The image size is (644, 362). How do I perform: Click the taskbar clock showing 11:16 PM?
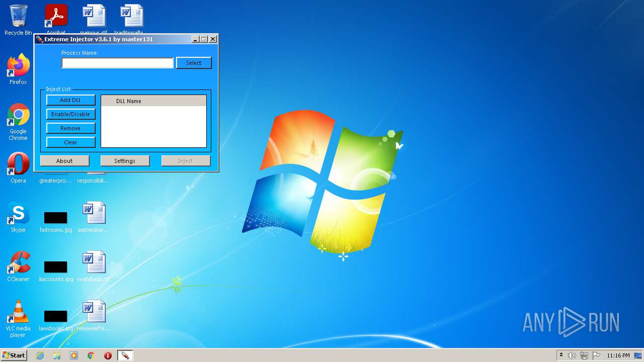618,355
